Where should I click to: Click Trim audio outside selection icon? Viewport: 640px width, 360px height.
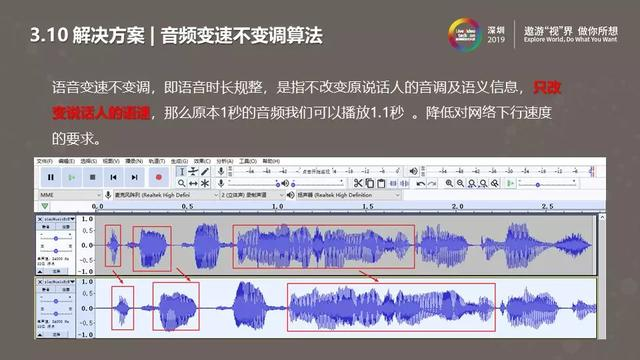(x=393, y=183)
